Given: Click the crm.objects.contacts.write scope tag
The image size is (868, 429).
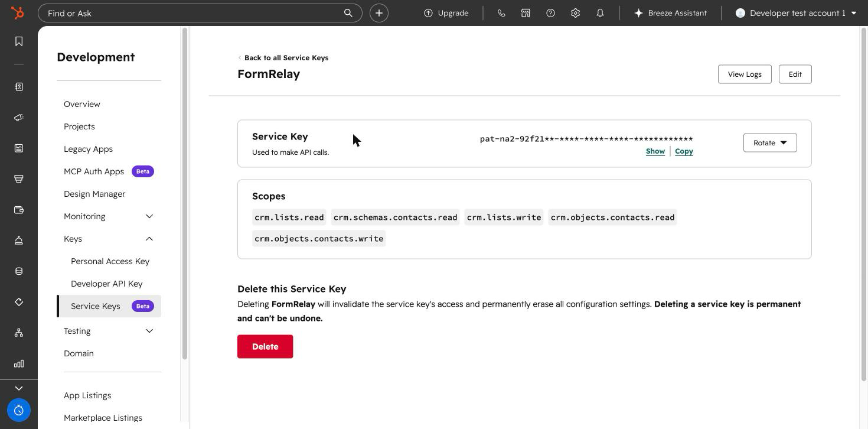Looking at the screenshot, I should 319,239.
